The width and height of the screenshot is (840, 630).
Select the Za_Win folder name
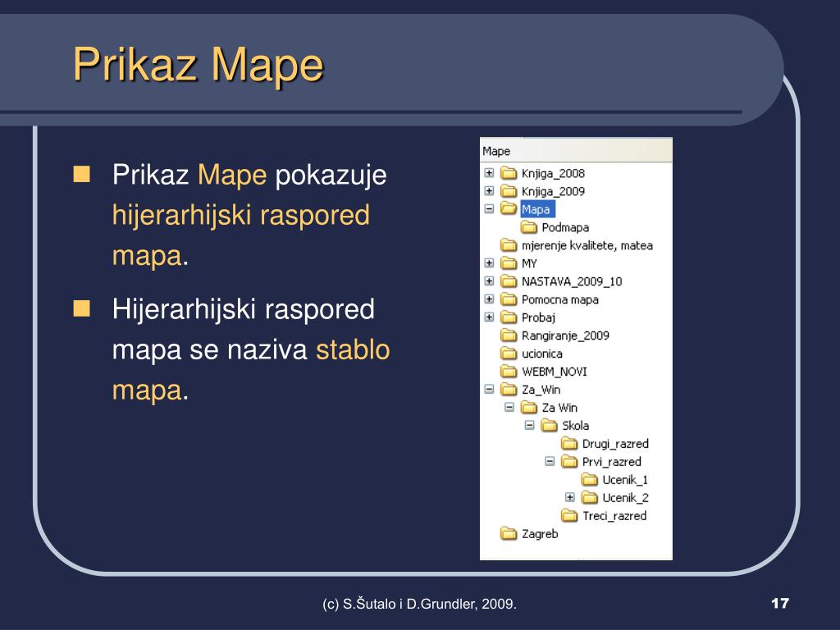click(541, 390)
